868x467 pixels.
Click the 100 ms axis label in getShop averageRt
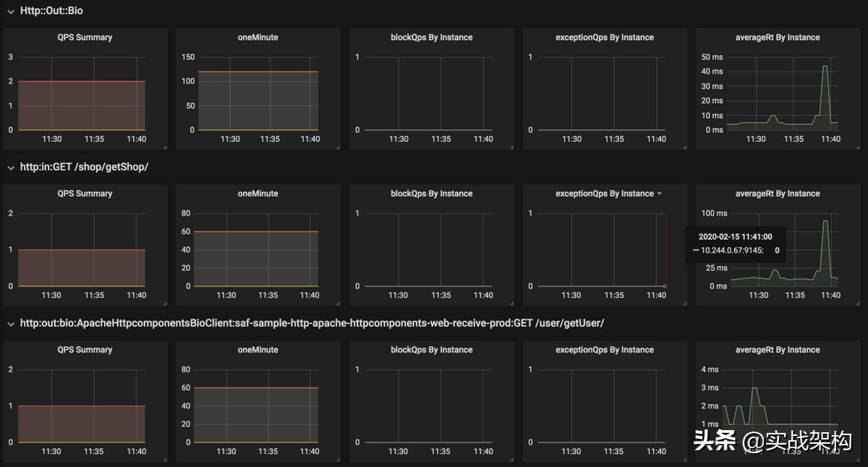point(714,214)
